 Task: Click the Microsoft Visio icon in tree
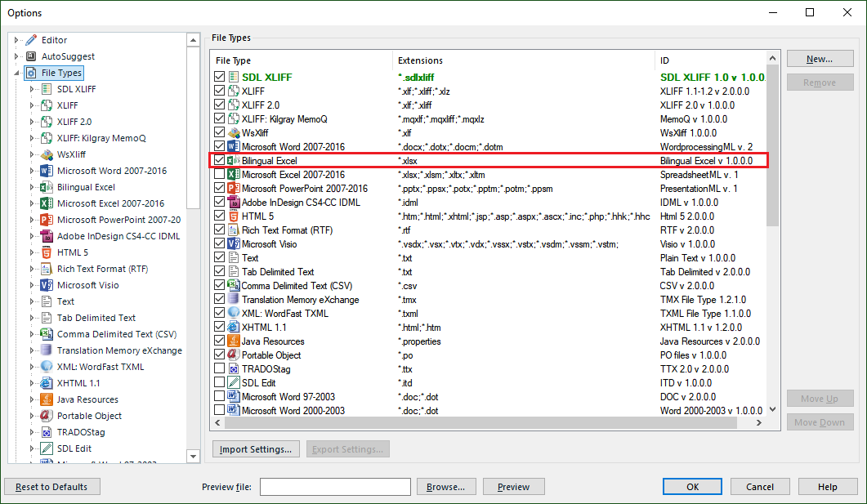47,285
